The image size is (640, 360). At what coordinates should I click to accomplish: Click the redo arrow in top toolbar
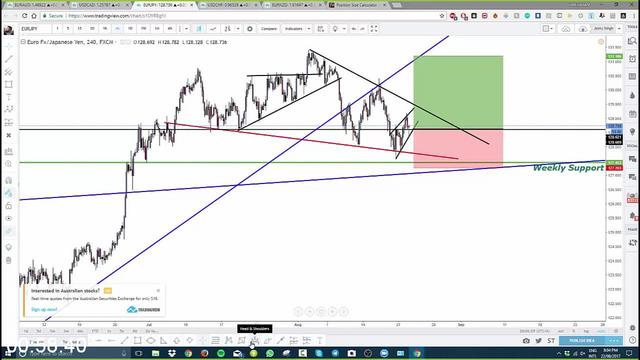point(362,29)
